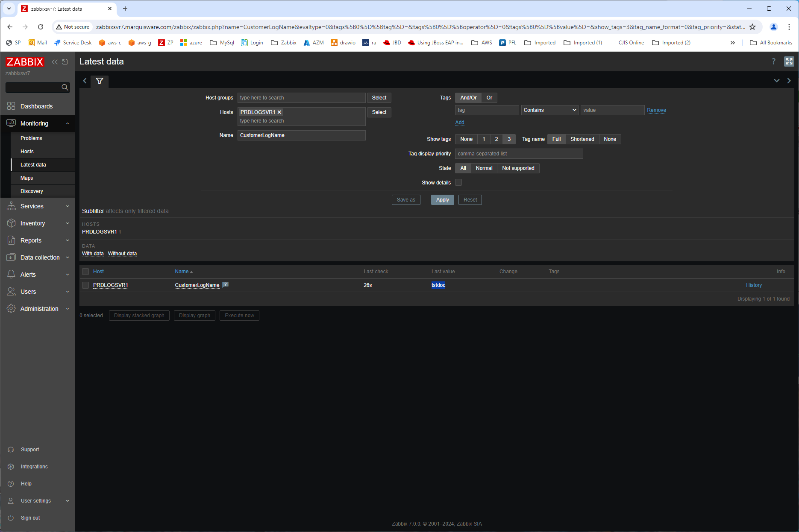Toggle kiosk fullscreen mode icon
Image resolution: width=799 pixels, height=532 pixels.
pyautogui.click(x=789, y=61)
